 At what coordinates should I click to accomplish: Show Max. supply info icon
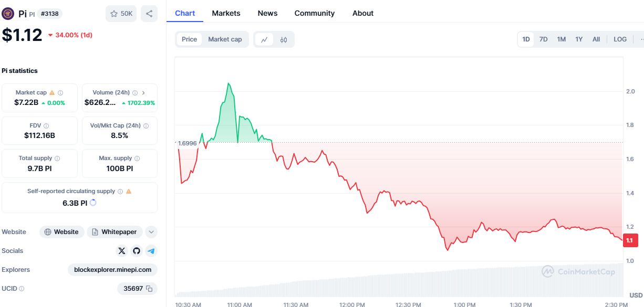point(137,158)
